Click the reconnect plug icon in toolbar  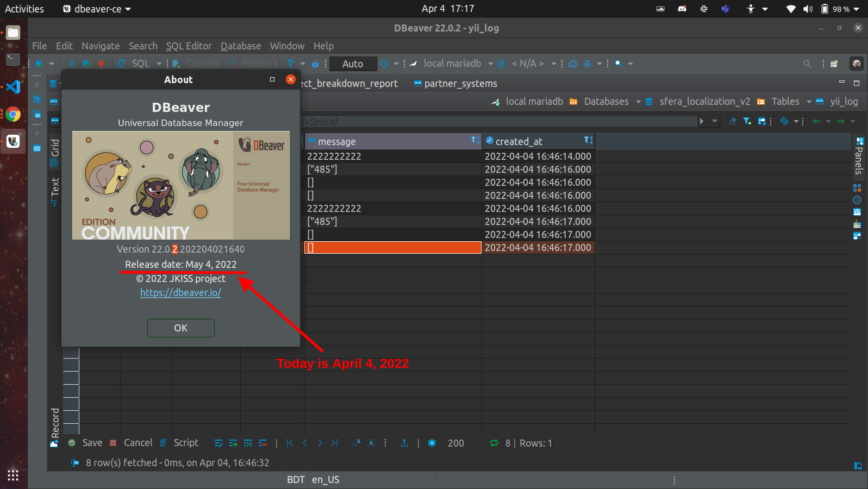(86, 64)
